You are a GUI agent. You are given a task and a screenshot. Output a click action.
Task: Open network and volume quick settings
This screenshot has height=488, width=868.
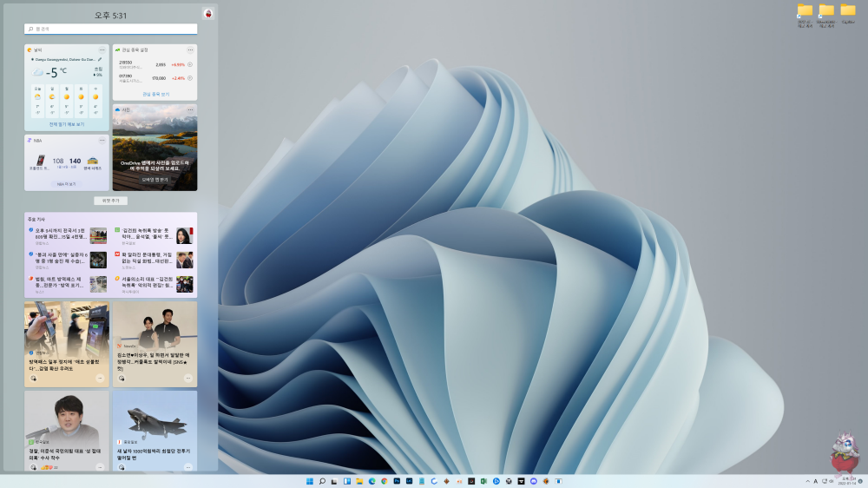coord(827,481)
